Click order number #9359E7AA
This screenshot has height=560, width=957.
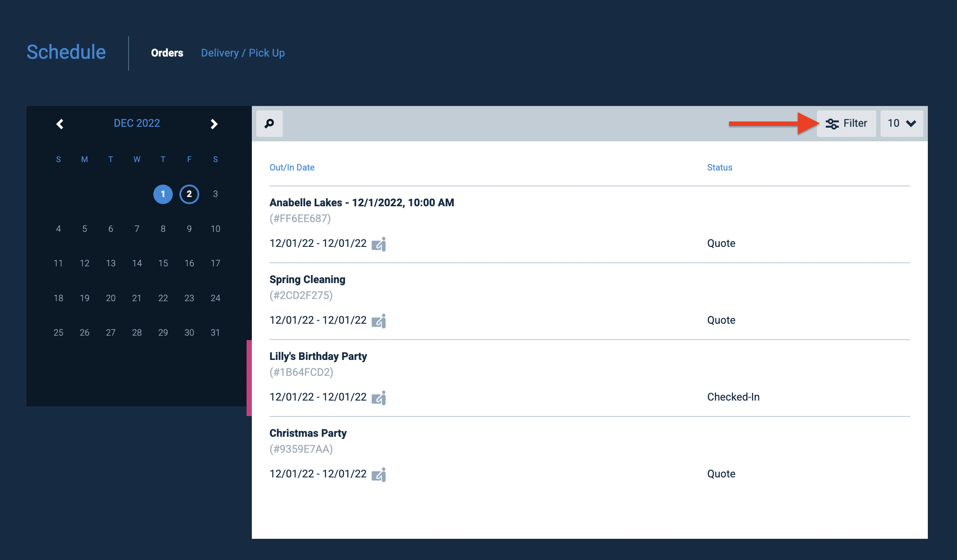coord(301,449)
